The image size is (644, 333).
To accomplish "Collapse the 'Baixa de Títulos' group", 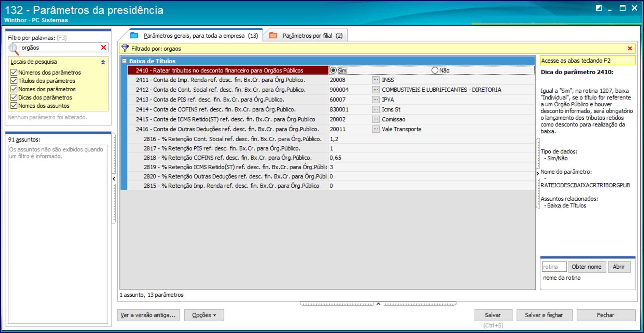I will tap(124, 61).
